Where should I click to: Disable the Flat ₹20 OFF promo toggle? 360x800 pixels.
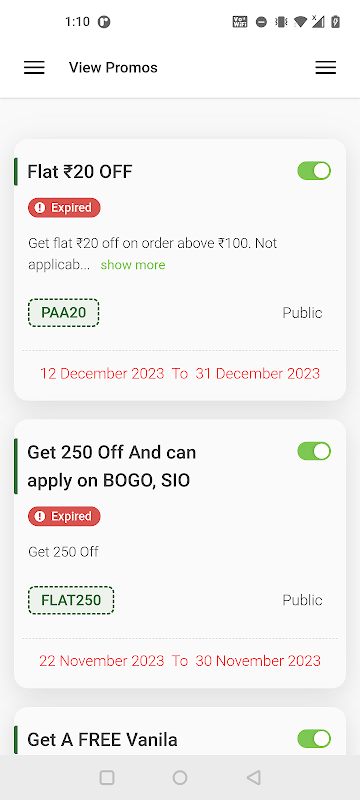[314, 171]
